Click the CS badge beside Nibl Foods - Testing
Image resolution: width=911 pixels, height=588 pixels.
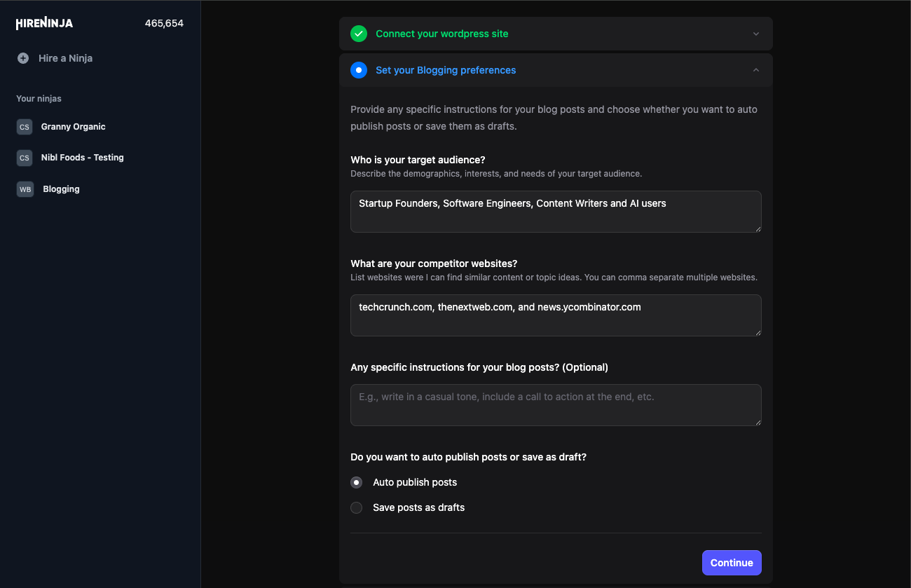point(25,158)
